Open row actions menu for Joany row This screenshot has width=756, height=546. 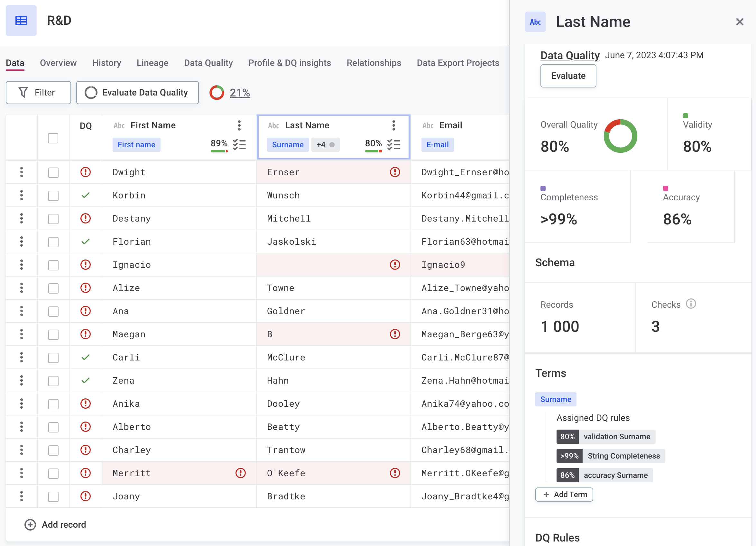click(22, 496)
